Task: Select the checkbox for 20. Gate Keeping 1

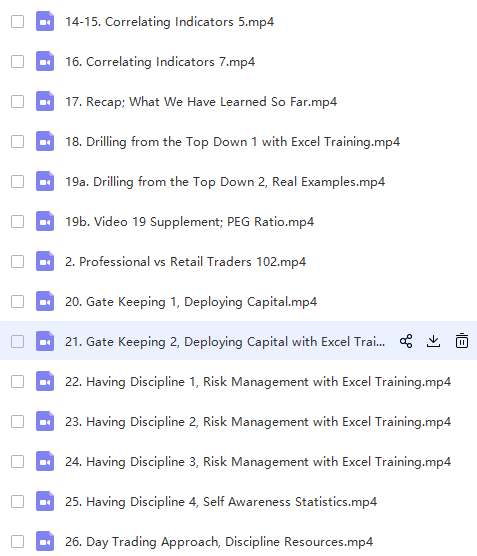Action: click(x=17, y=302)
